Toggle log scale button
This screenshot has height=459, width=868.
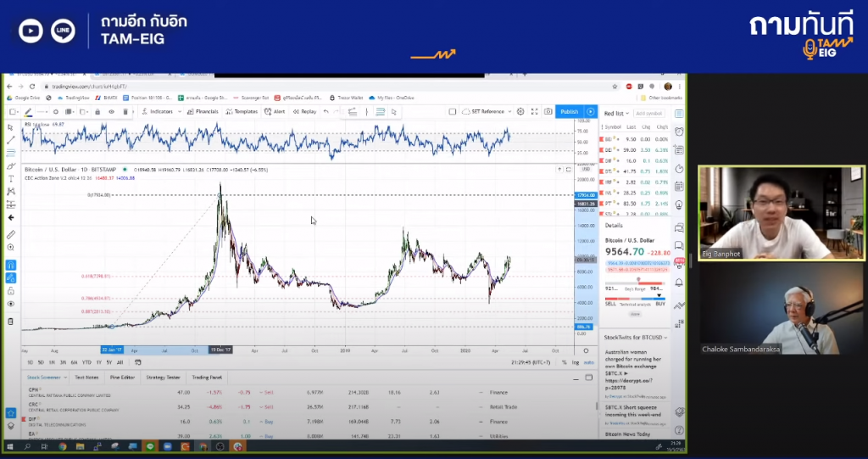tap(576, 362)
